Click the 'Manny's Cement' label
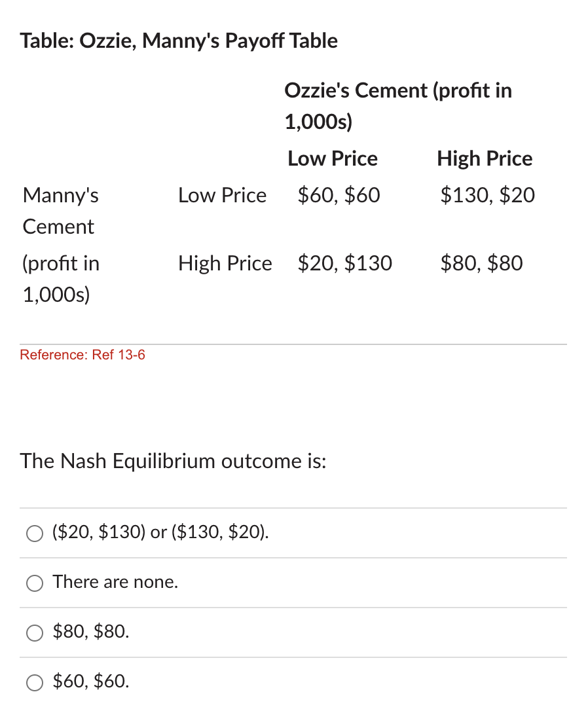 point(60,211)
